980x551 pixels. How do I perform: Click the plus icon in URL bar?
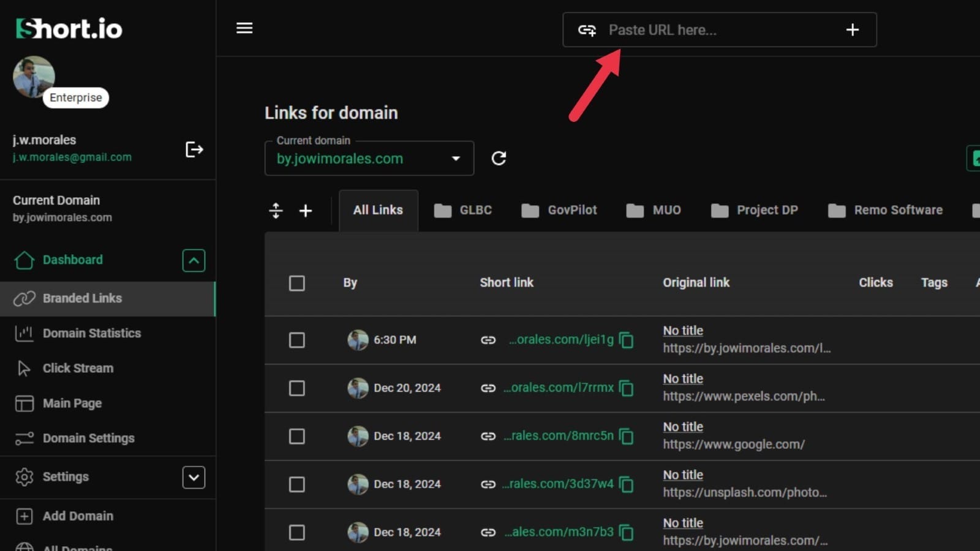pyautogui.click(x=852, y=30)
